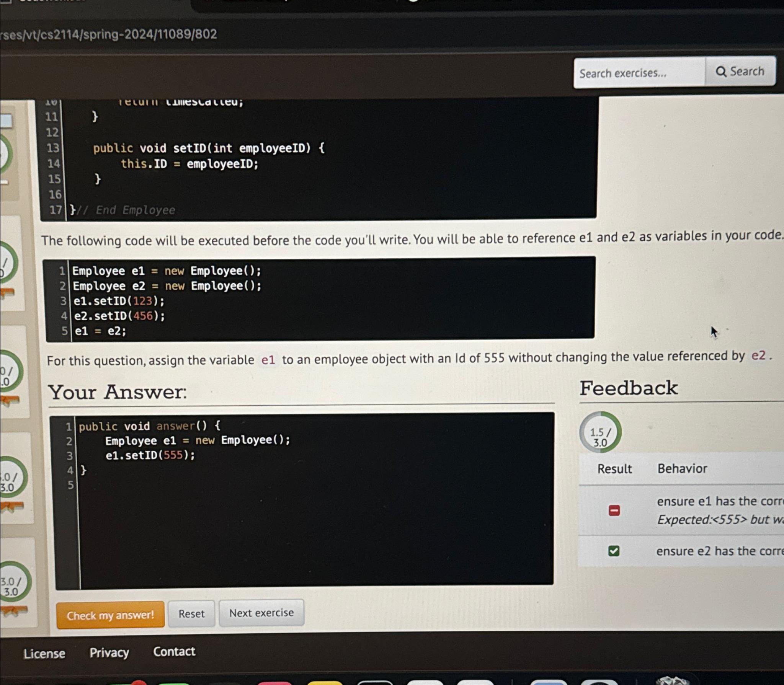Open the License link in the footer
This screenshot has height=685, width=784.
pos(44,652)
